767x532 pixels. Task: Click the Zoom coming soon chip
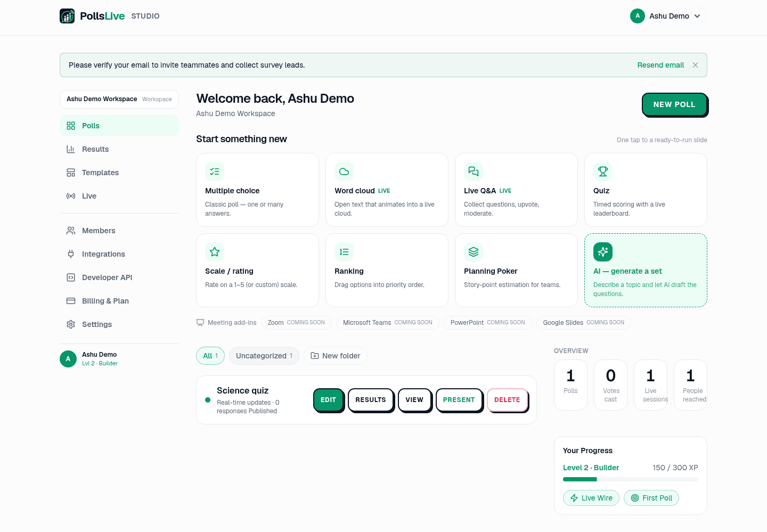tap(296, 323)
